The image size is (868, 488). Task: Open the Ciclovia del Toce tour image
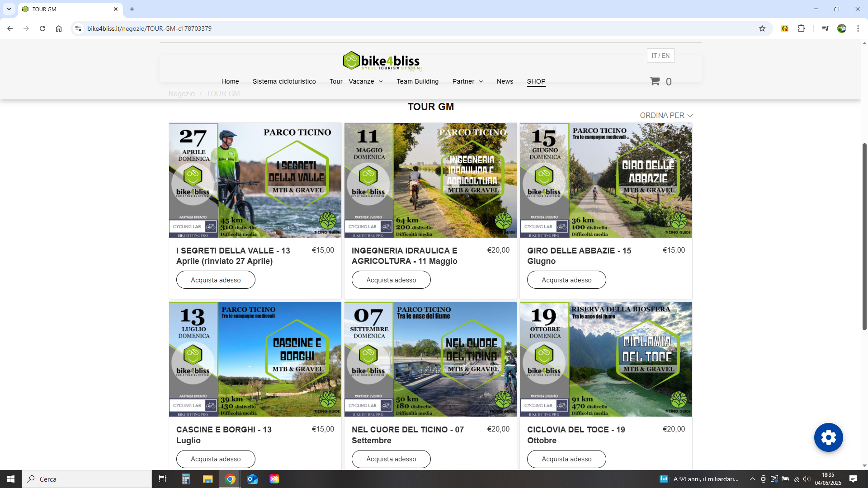click(x=606, y=359)
